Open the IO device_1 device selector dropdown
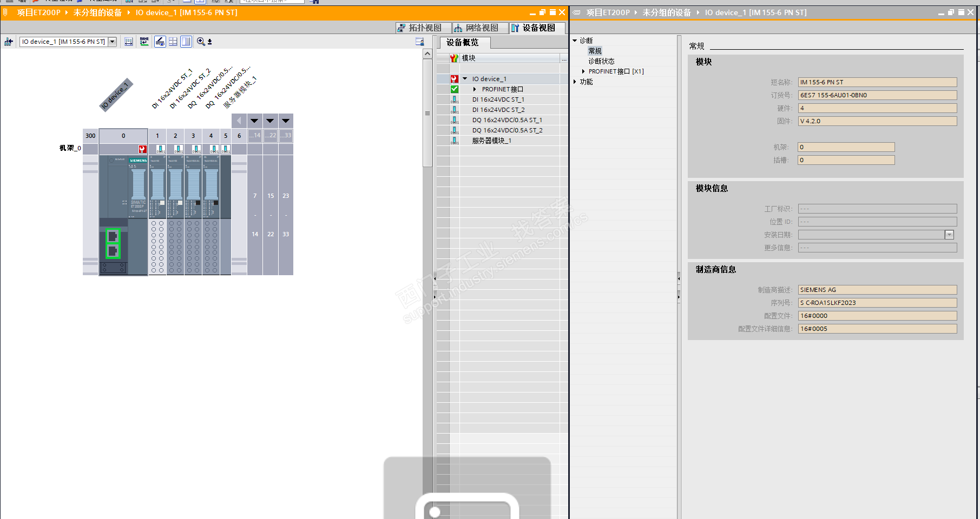 (x=112, y=42)
